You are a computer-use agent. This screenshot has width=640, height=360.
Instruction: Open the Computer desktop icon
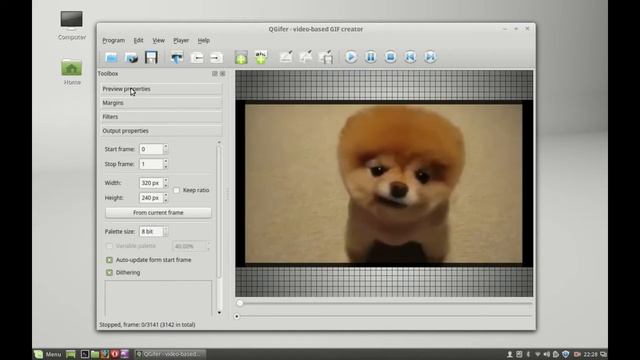72,26
